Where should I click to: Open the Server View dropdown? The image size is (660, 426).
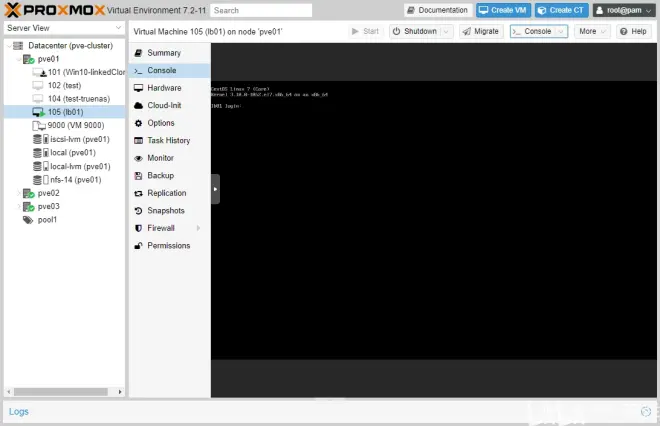point(64,28)
